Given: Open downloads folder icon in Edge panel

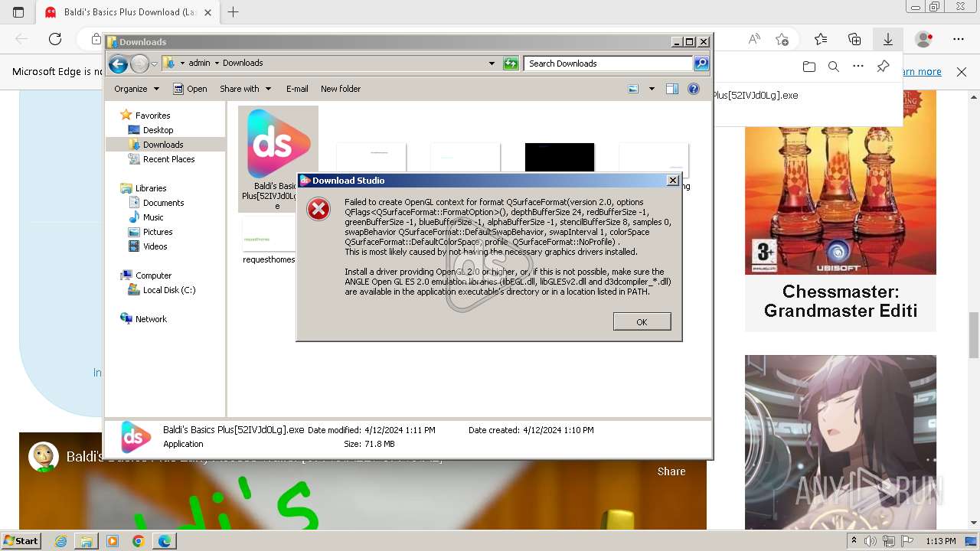Looking at the screenshot, I should click(x=809, y=67).
